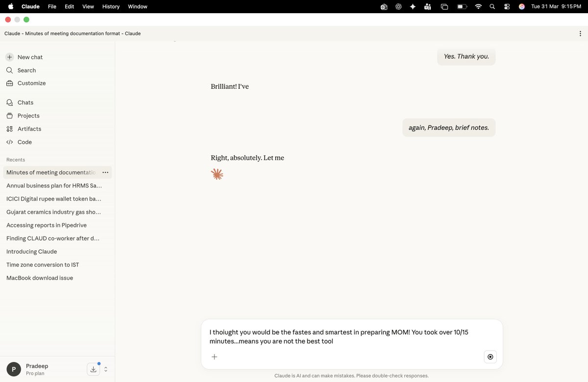Open the Chats section
The height and width of the screenshot is (382, 588).
point(20,103)
